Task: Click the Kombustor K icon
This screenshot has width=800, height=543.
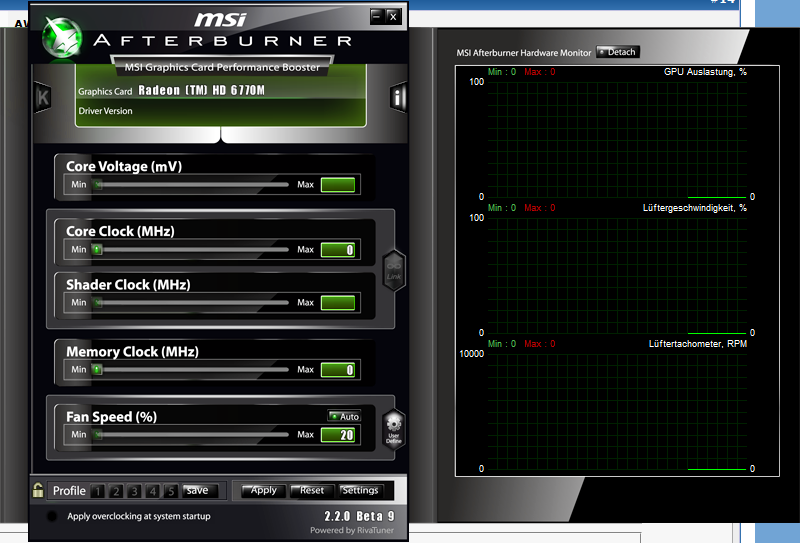Action: click(43, 97)
